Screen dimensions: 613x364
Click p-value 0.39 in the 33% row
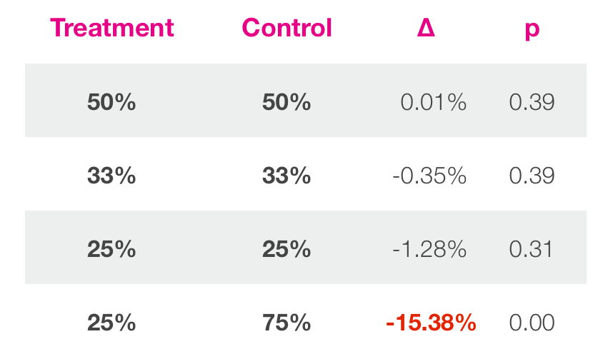tap(532, 176)
